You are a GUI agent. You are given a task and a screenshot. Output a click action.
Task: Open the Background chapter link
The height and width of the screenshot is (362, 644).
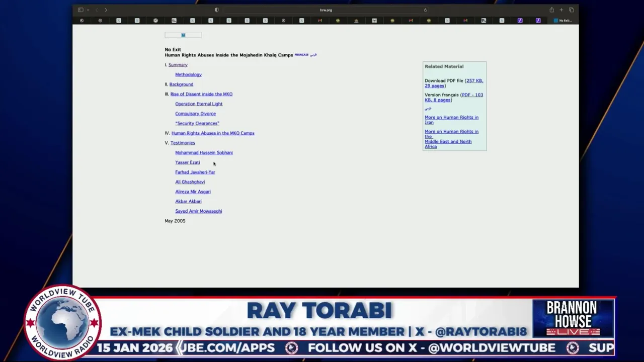coord(181,84)
